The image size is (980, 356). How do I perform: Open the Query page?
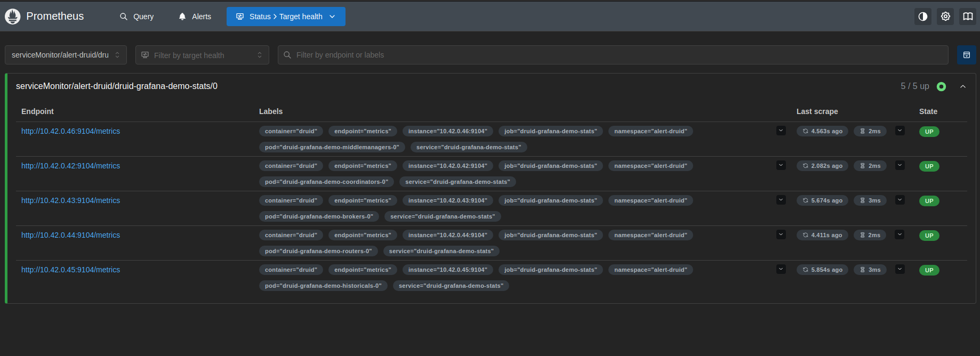(x=137, y=17)
